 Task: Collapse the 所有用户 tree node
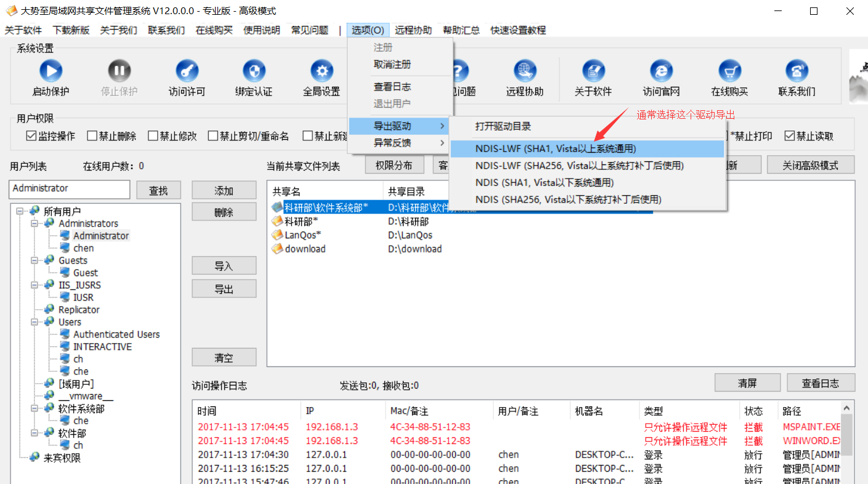(x=20, y=211)
